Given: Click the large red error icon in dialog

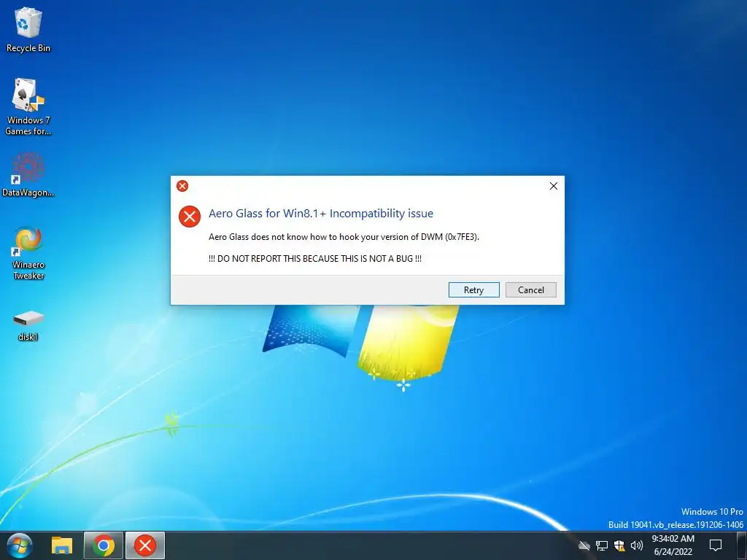Looking at the screenshot, I should [189, 217].
